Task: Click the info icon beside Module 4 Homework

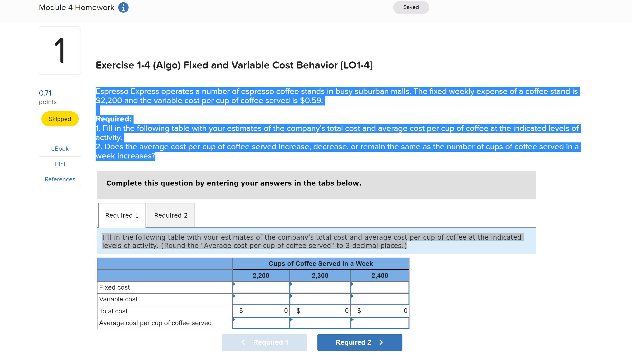Action: 123,7
